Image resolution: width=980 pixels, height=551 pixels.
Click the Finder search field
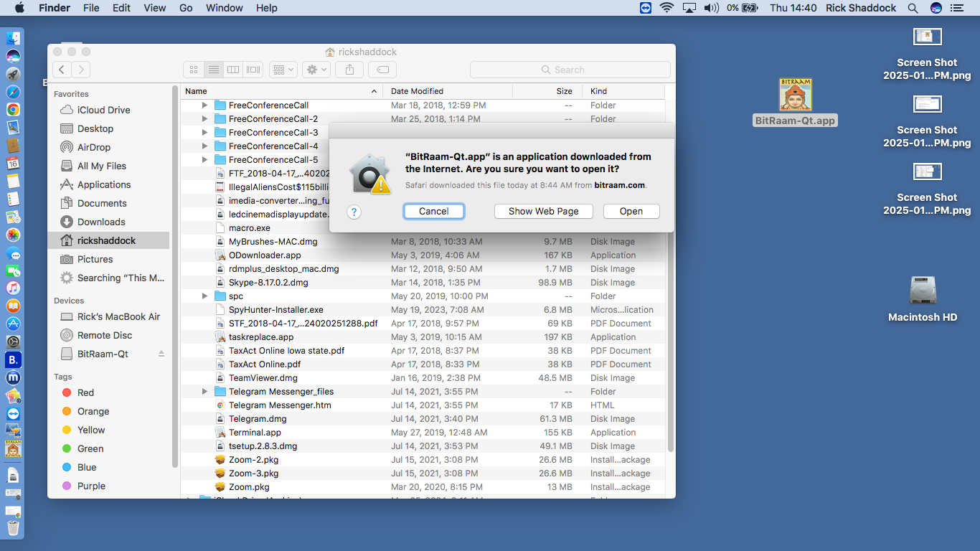click(570, 70)
